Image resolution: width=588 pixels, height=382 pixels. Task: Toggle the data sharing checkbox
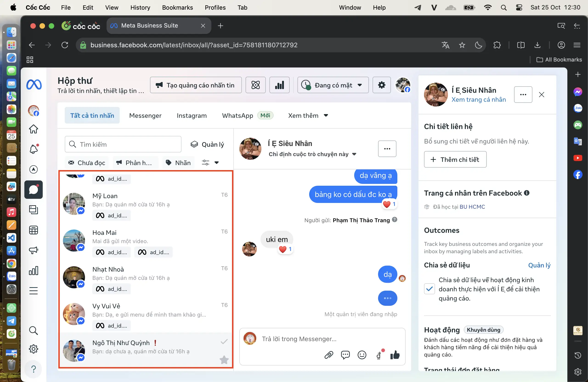(x=429, y=289)
